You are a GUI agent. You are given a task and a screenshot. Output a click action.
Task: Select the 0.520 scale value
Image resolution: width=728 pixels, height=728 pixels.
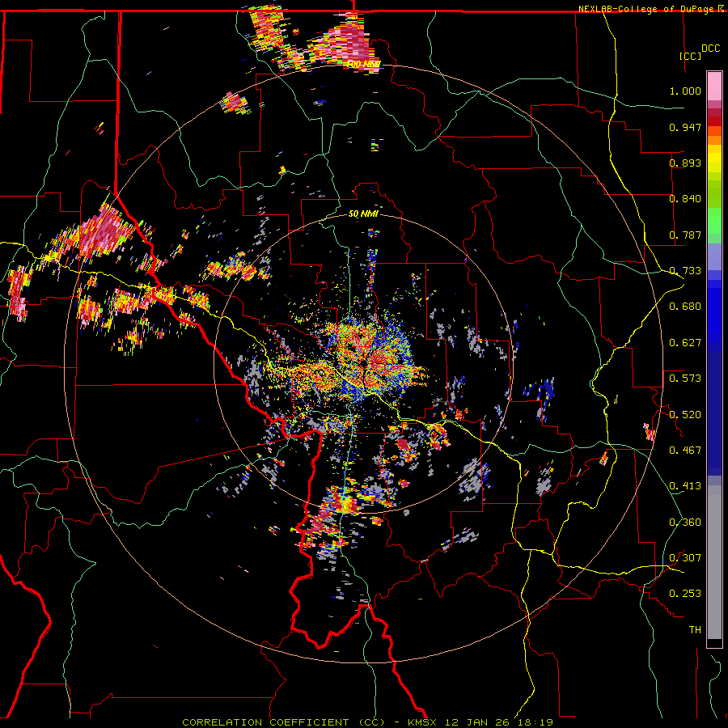coord(685,415)
